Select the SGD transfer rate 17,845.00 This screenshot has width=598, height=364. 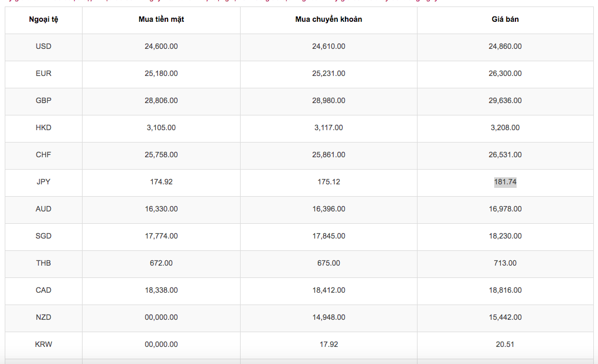[x=328, y=236]
